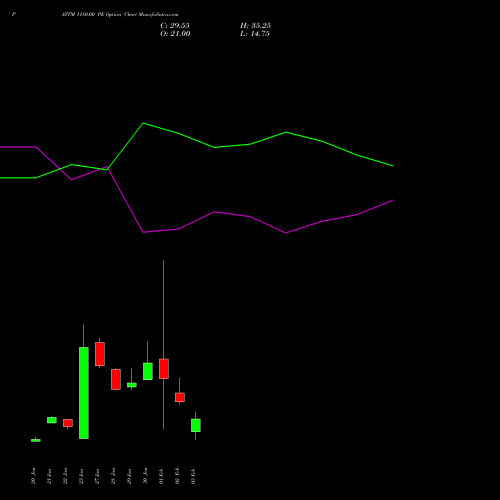The image size is (500, 500).
Task: Click the green candle for 30 Jan
Action: (148, 371)
